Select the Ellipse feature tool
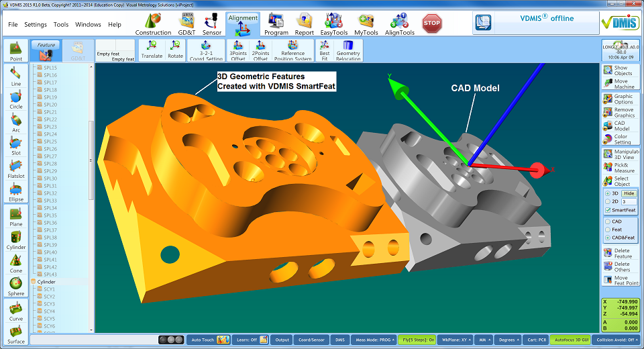This screenshot has width=644, height=349. point(16,192)
